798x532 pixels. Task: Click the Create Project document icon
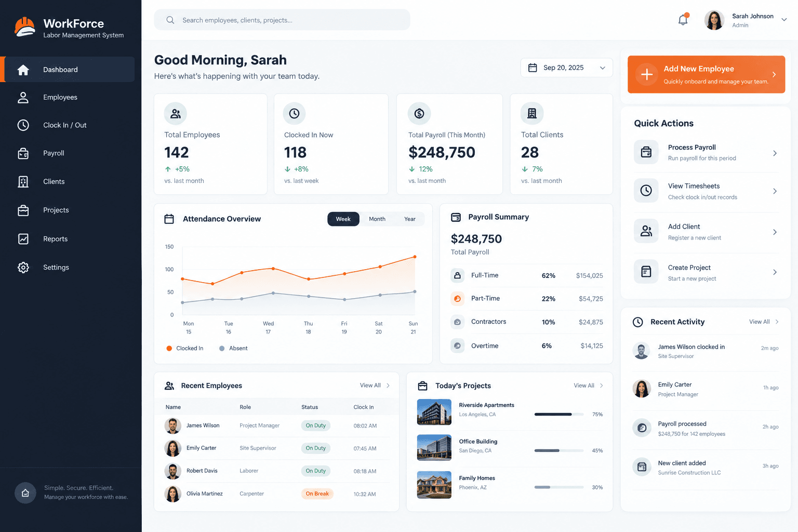[x=646, y=272]
